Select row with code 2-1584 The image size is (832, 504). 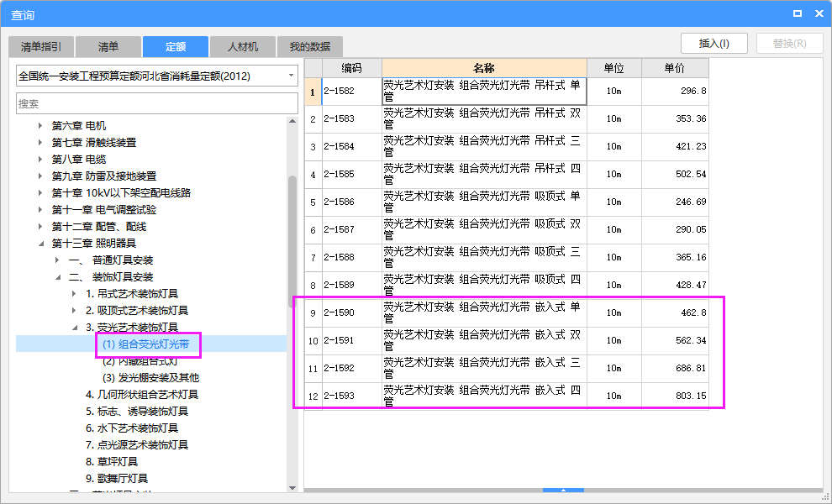click(x=507, y=146)
